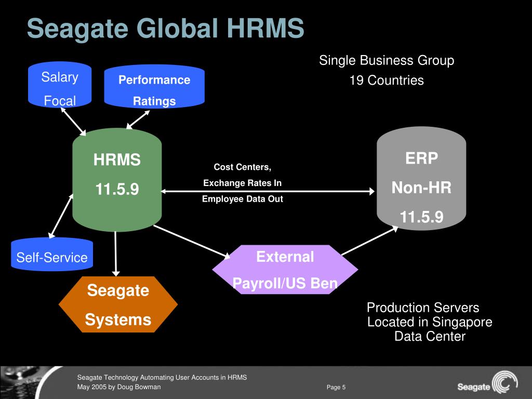Viewport: 532px width, 399px height.
Task: Select the green HRMS 11.5.9 cylinder
Action: coord(117,180)
